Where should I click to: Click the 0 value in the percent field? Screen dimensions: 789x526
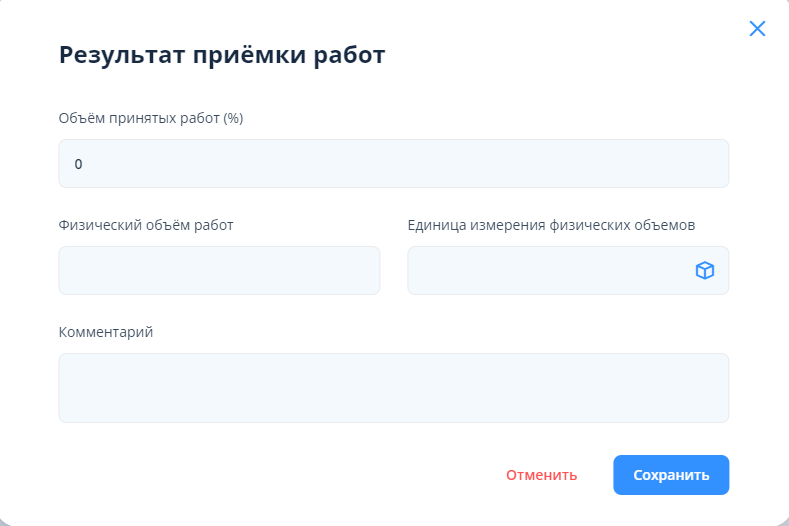(78, 164)
